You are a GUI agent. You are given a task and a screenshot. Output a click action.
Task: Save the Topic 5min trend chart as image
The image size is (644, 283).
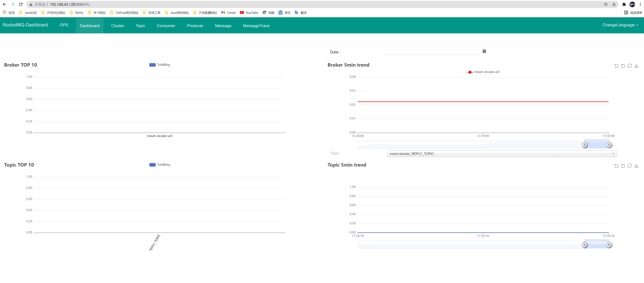tap(636, 166)
